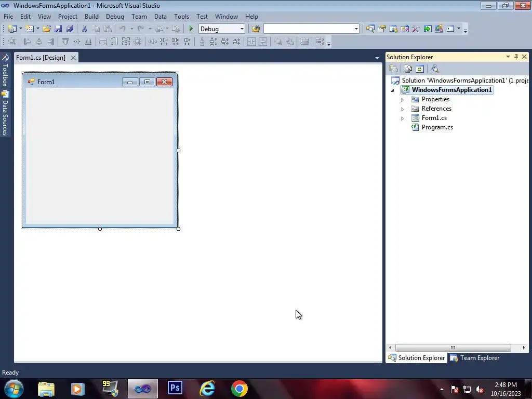The image size is (532, 399).
Task: Click the Open File folder icon
Action: coord(46,29)
